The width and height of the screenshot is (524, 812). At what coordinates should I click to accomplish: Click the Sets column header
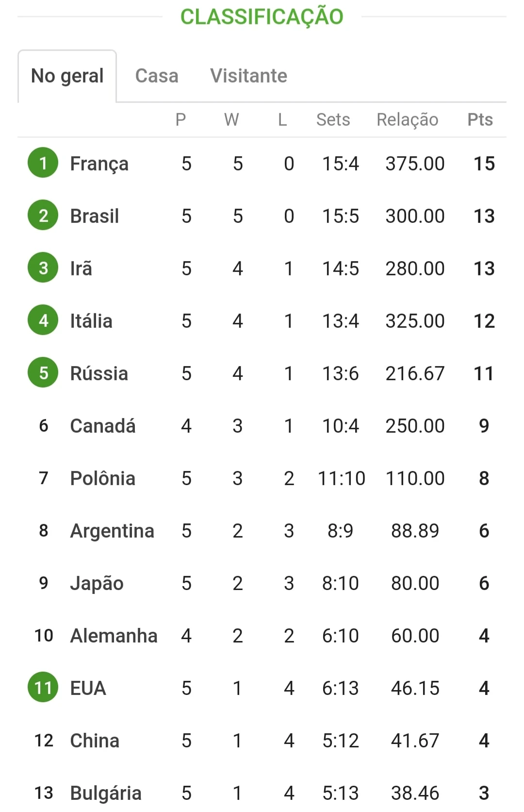pyautogui.click(x=333, y=119)
